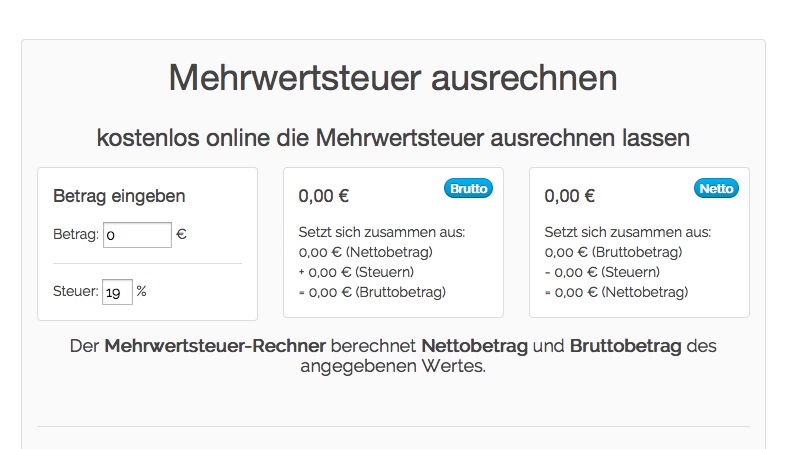Click the percent symbol beside Steuer field
The width and height of the screenshot is (790, 449).
[x=142, y=291]
